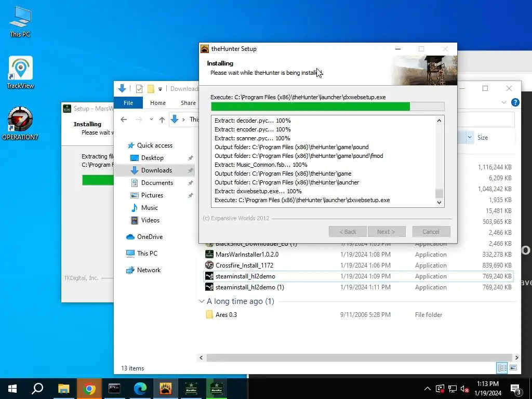Open the column filter dropdown beside Size

click(x=470, y=137)
